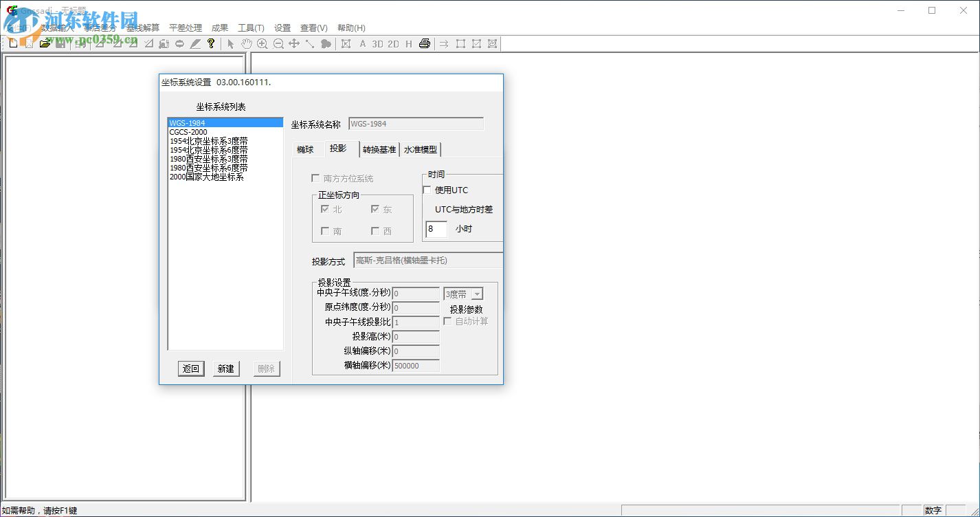
Task: Toggle the 自动计算 checkbox
Action: tap(447, 321)
